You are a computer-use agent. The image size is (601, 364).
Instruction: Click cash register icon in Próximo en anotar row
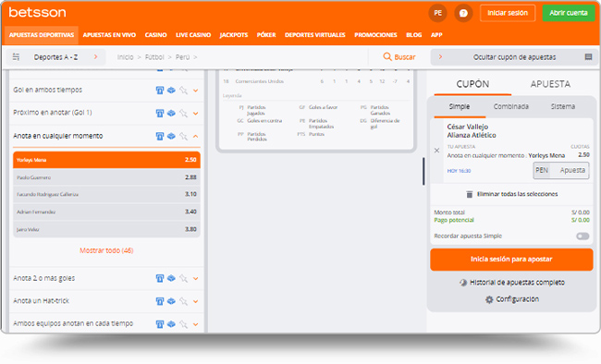[x=160, y=113]
